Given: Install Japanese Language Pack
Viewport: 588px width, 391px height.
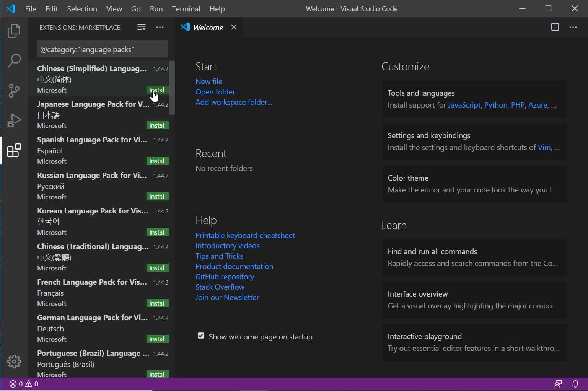Looking at the screenshot, I should point(157,125).
